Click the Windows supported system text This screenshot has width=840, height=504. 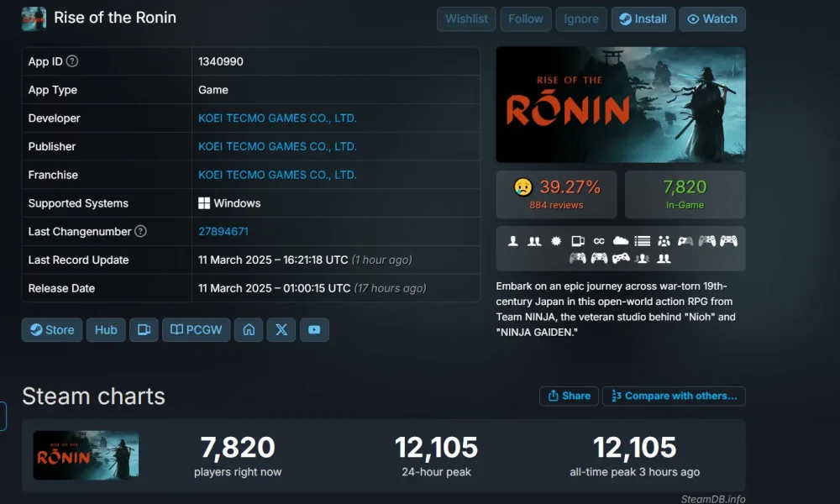coord(238,203)
